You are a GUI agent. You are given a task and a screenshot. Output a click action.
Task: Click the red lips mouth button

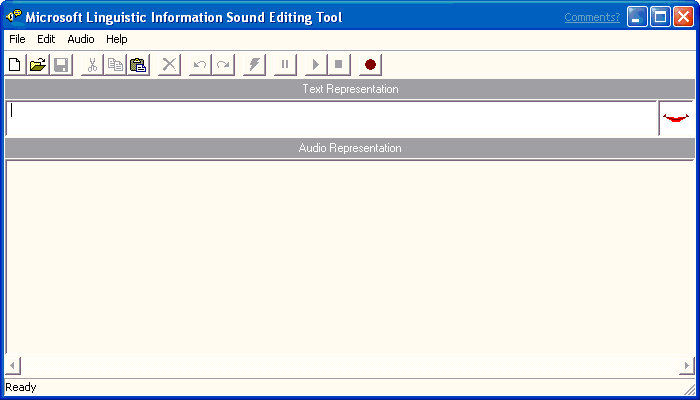pyautogui.click(x=675, y=118)
